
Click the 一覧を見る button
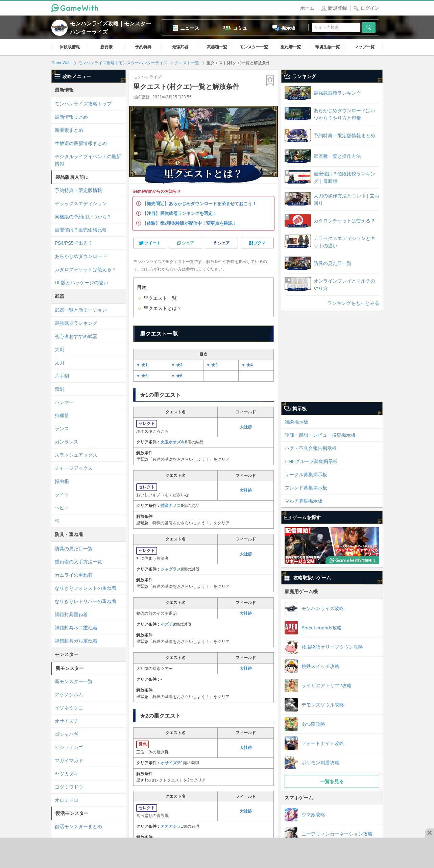click(x=332, y=781)
